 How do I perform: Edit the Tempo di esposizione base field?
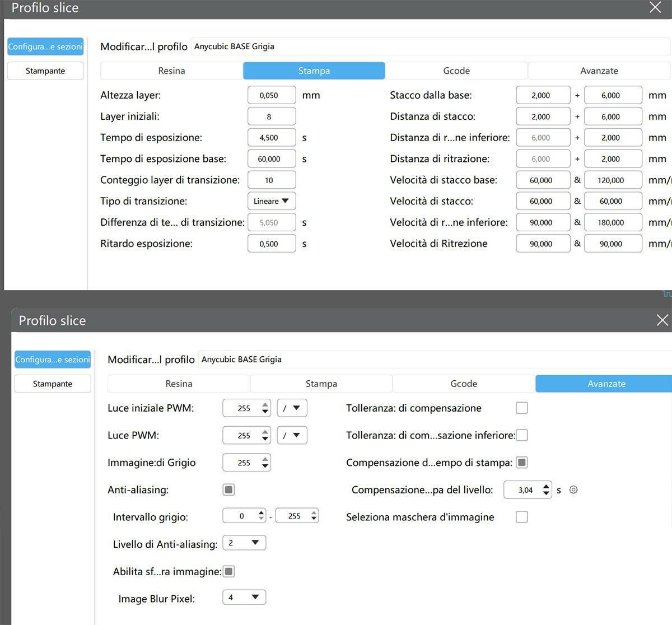pyautogui.click(x=271, y=159)
